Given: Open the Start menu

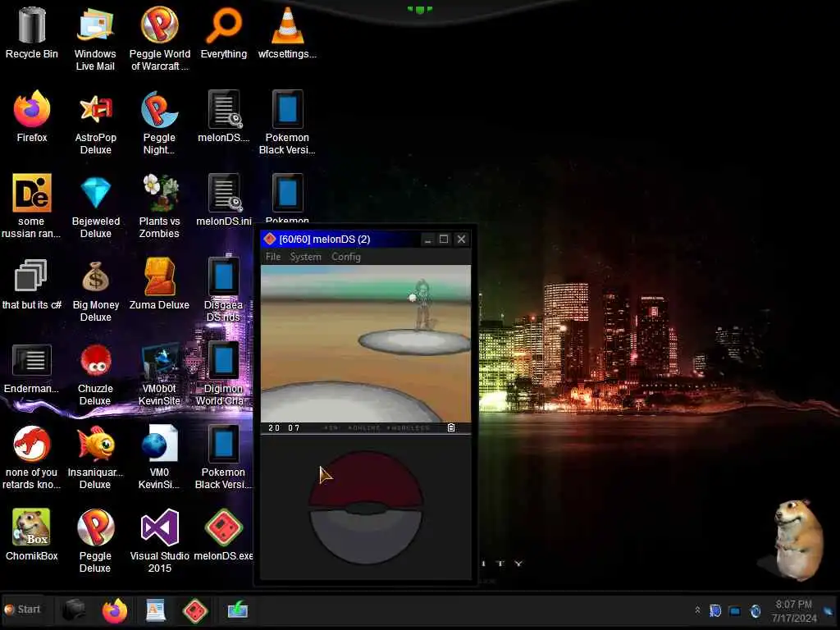Looking at the screenshot, I should coord(22,609).
